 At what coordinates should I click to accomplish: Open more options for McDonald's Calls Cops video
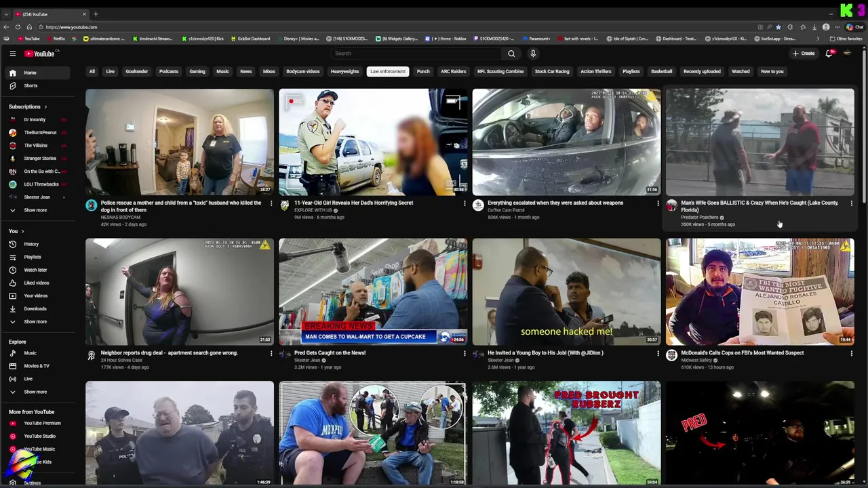pos(852,352)
